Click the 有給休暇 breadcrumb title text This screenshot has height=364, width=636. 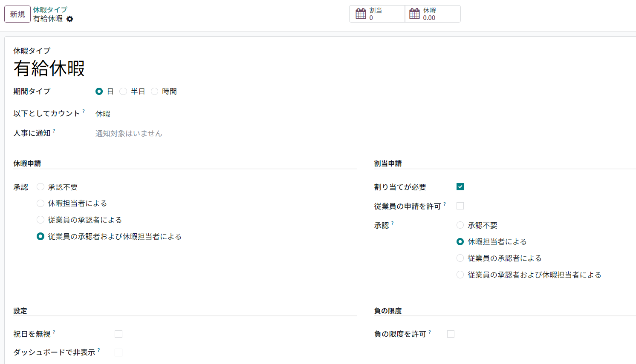48,19
